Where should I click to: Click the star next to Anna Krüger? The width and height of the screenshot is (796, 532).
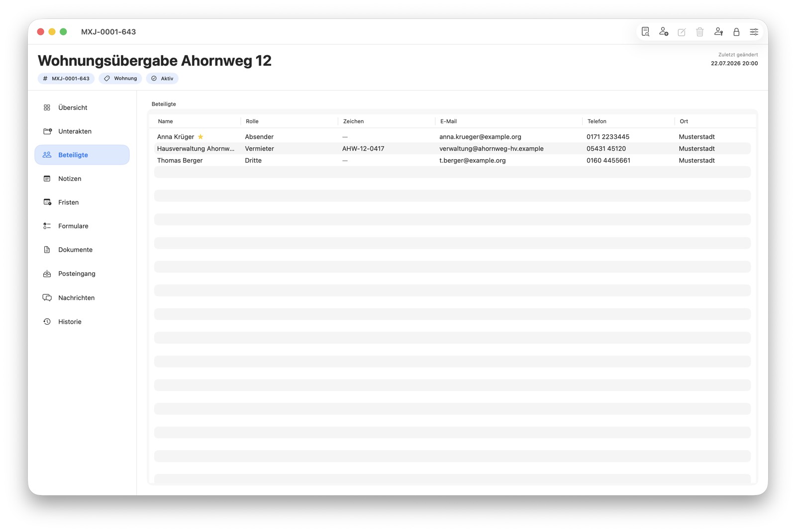[200, 137]
